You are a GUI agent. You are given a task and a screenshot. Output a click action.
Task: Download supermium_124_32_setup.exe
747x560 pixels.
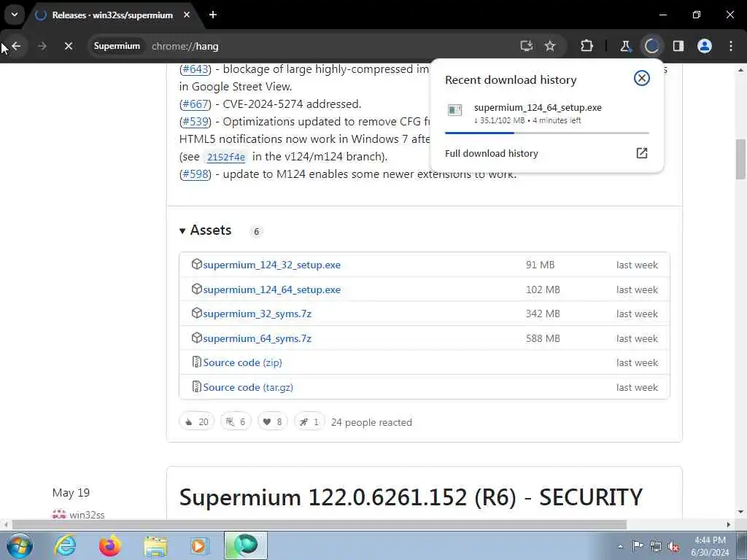[x=271, y=265]
